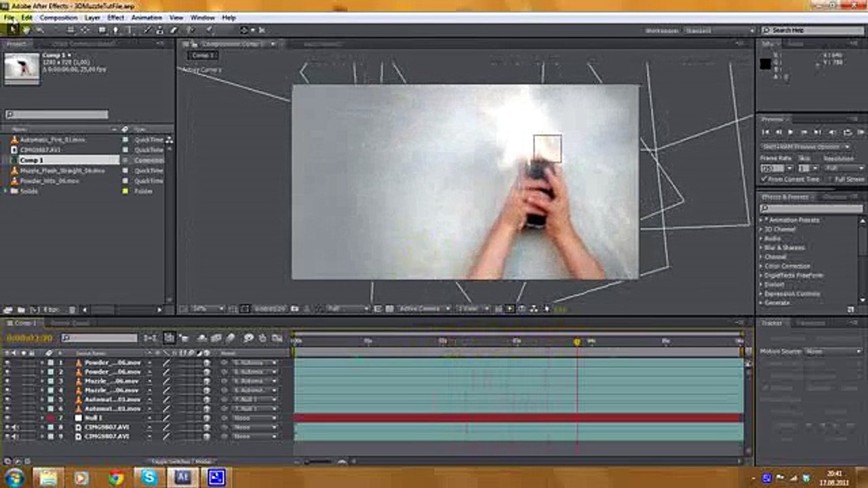Expand the Color Correction effects category
The width and height of the screenshot is (868, 488).
click(762, 266)
